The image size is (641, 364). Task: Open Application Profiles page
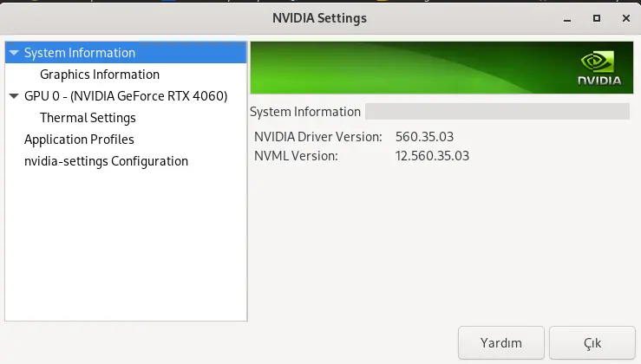(79, 140)
